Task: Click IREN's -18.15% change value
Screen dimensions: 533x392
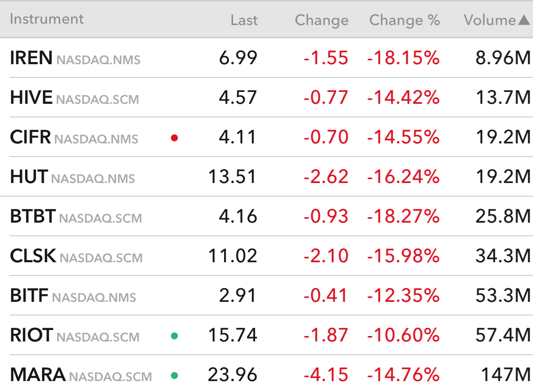Action: (404, 58)
